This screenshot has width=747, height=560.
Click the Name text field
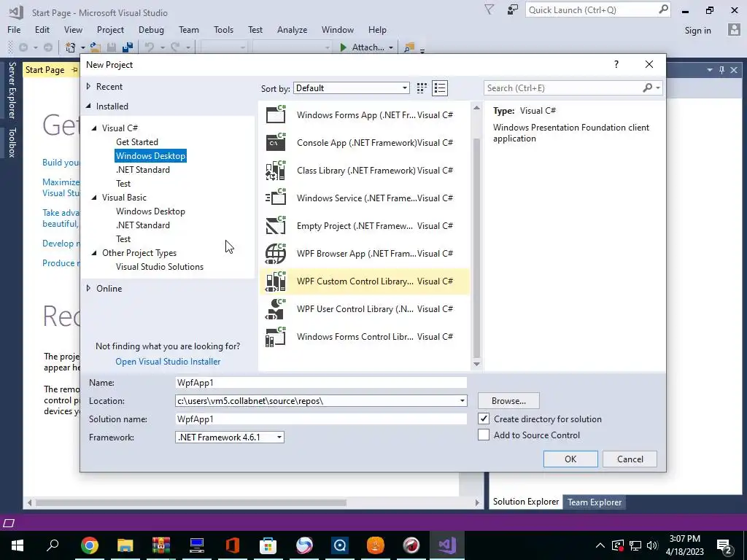[x=321, y=382]
